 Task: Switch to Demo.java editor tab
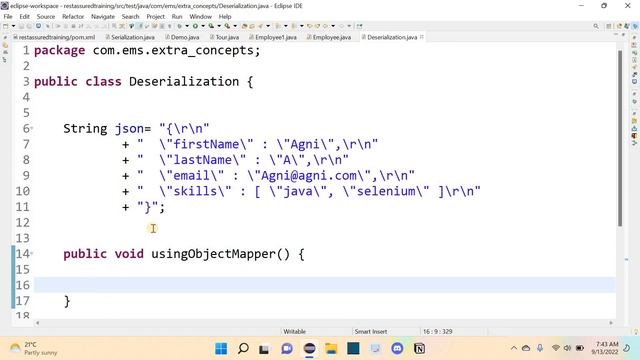pyautogui.click(x=182, y=37)
